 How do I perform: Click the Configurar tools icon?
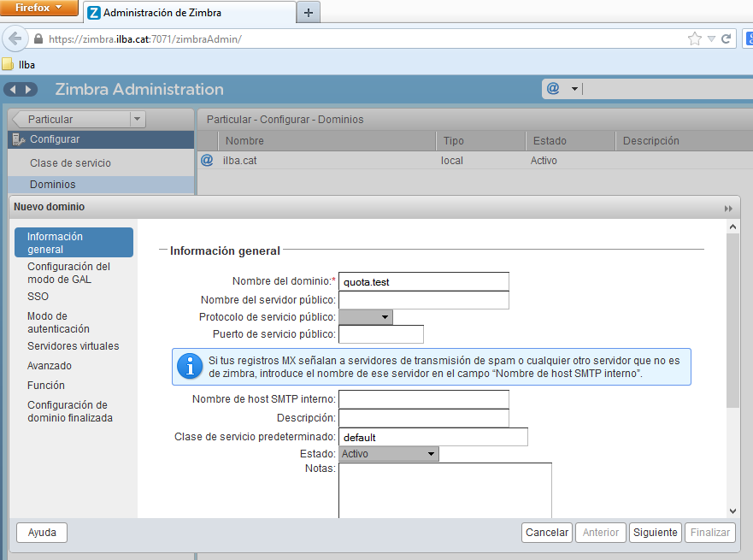click(x=19, y=139)
